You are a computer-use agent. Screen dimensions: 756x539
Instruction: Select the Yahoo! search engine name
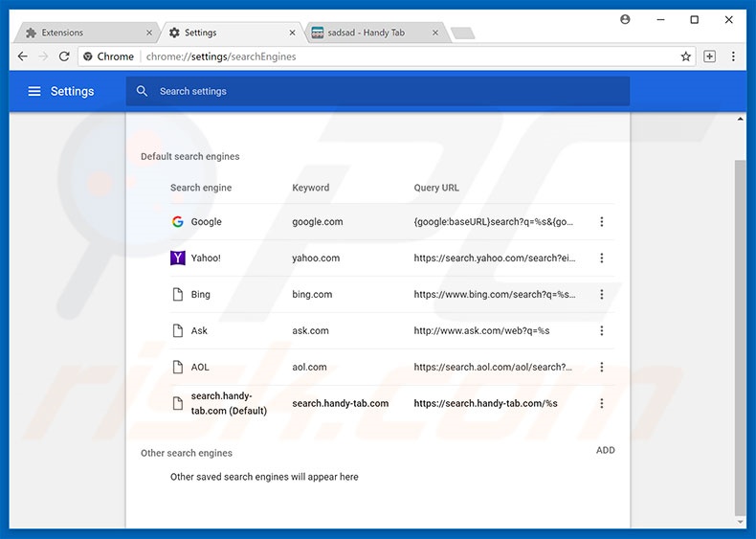tap(206, 258)
